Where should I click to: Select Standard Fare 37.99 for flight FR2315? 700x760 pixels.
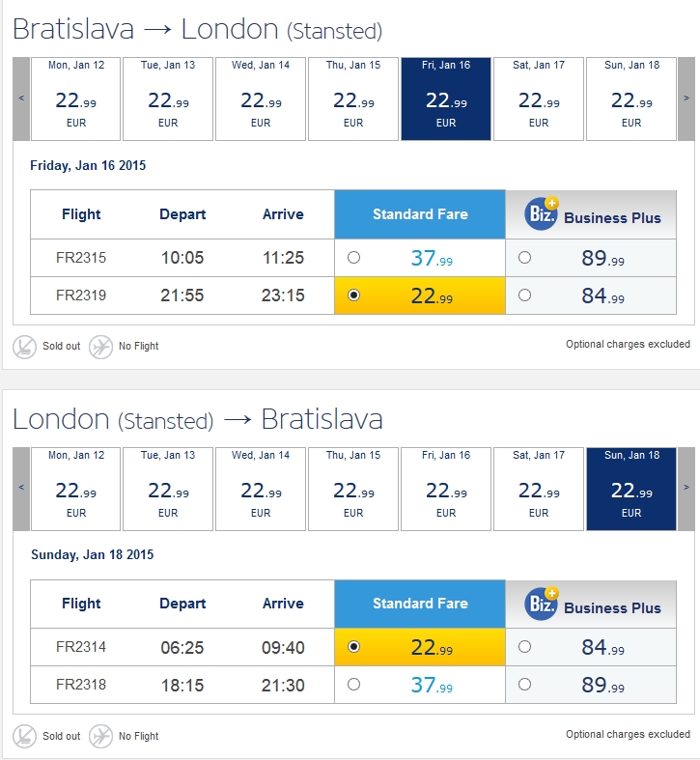(354, 258)
